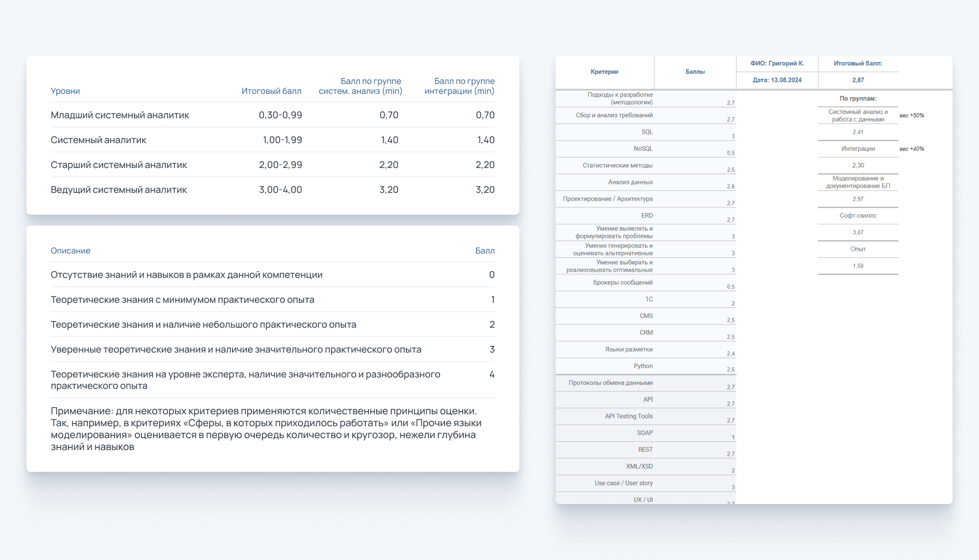The width and height of the screenshot is (979, 560).
Task: Select the 'Ведущий системный аналитик' row label
Action: pos(119,190)
